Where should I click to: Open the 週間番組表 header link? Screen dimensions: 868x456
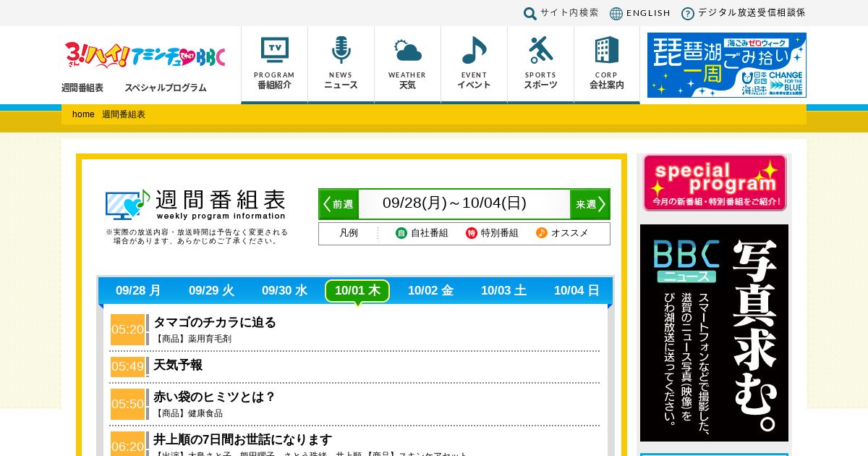point(82,88)
